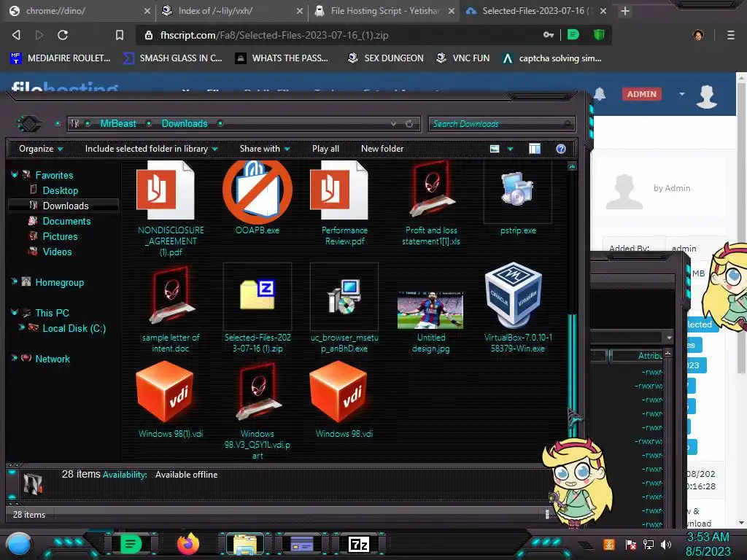Click New folder in Explorer toolbar
This screenshot has width=747, height=560.
tap(382, 149)
